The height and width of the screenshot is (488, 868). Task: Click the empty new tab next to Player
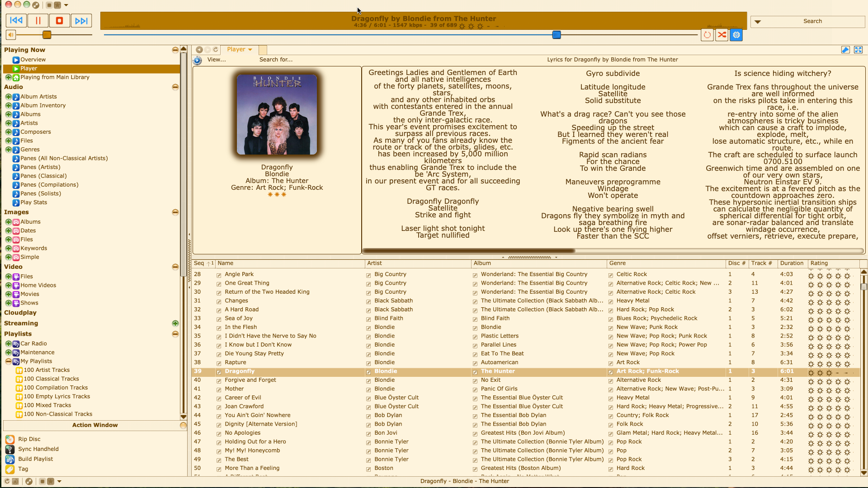(263, 50)
